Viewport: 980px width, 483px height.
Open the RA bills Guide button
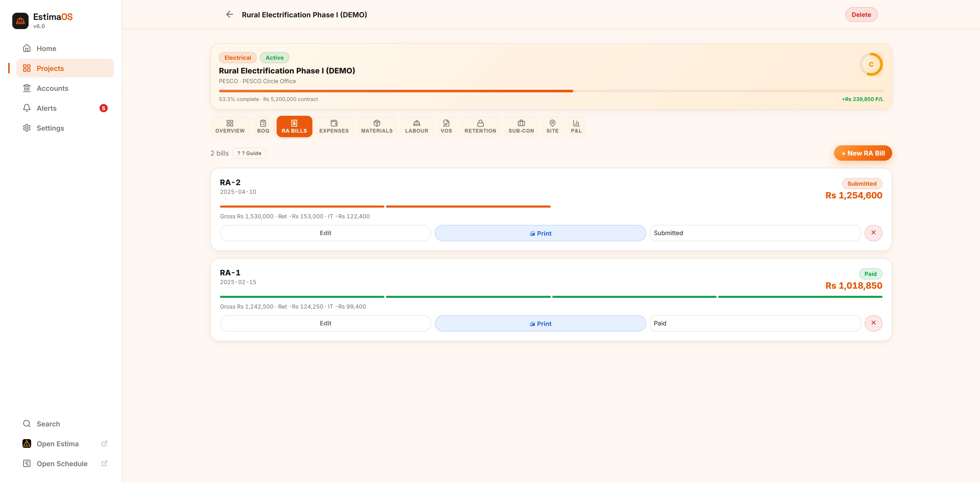249,153
